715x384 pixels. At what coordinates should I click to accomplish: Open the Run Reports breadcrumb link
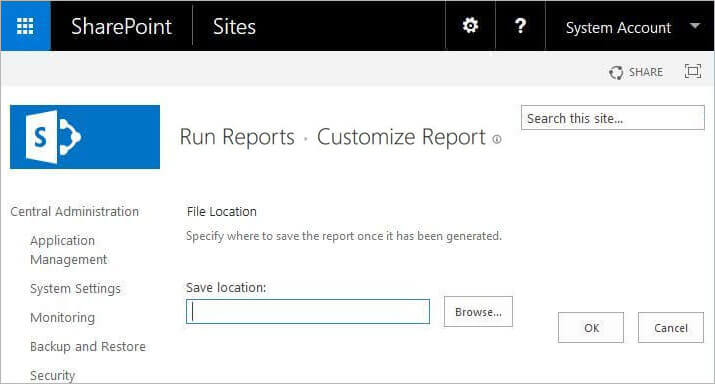point(237,137)
